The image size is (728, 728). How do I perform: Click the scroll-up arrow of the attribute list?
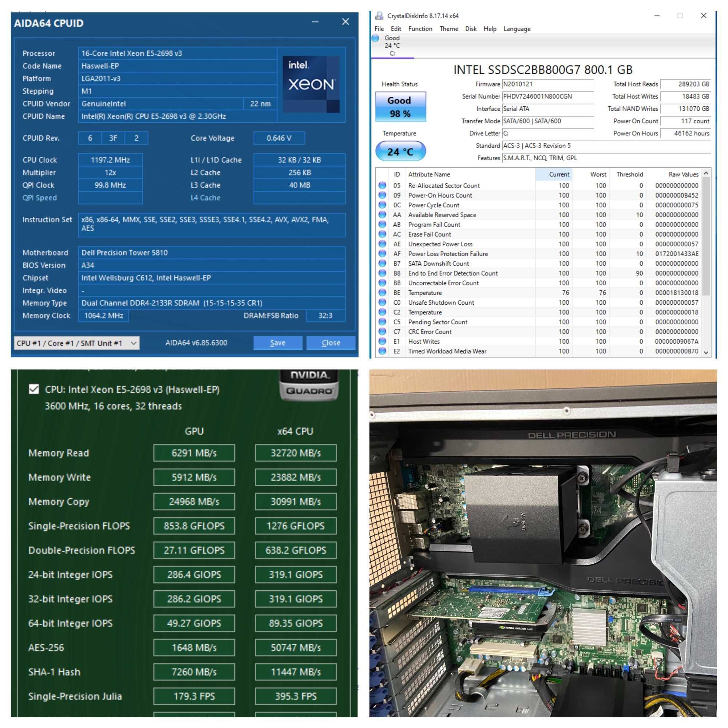coord(706,173)
